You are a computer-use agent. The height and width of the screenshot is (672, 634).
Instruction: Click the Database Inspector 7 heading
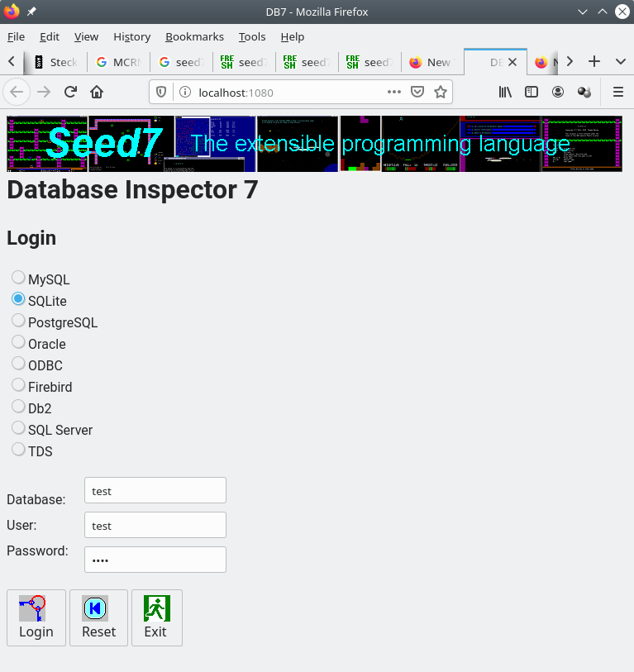tap(132, 189)
